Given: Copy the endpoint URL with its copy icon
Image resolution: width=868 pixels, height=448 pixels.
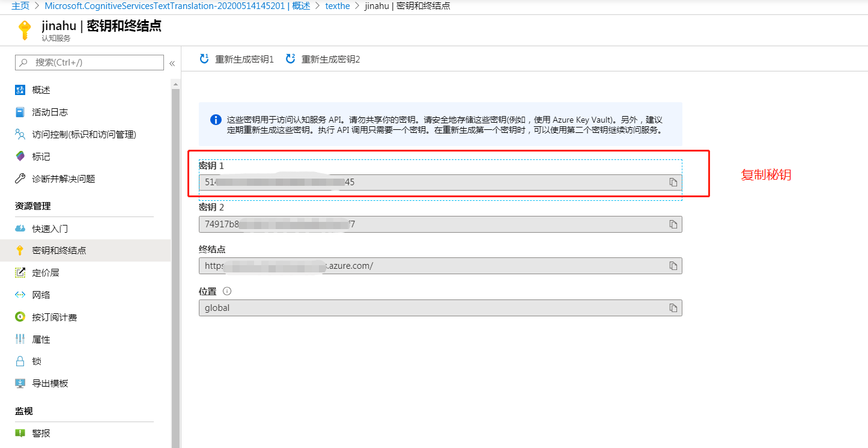Looking at the screenshot, I should click(673, 266).
